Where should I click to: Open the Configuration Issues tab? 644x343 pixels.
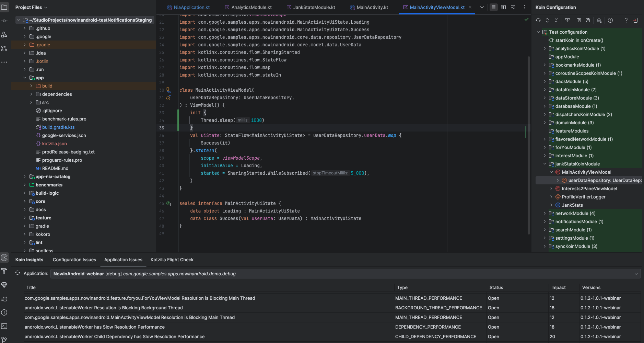point(74,260)
